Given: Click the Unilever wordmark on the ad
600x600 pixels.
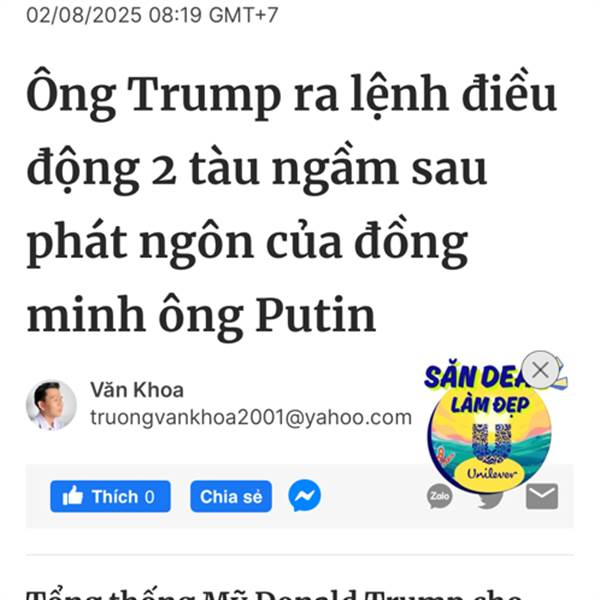Looking at the screenshot, I should [492, 474].
